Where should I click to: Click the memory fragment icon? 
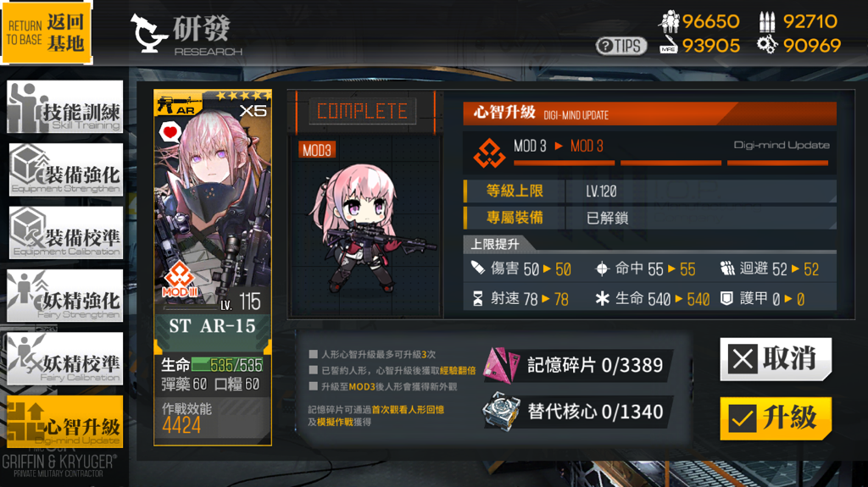pyautogui.click(x=502, y=365)
